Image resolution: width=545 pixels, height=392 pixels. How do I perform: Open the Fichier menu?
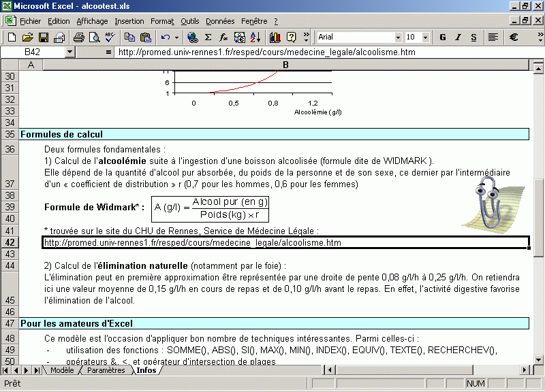[x=30, y=21]
